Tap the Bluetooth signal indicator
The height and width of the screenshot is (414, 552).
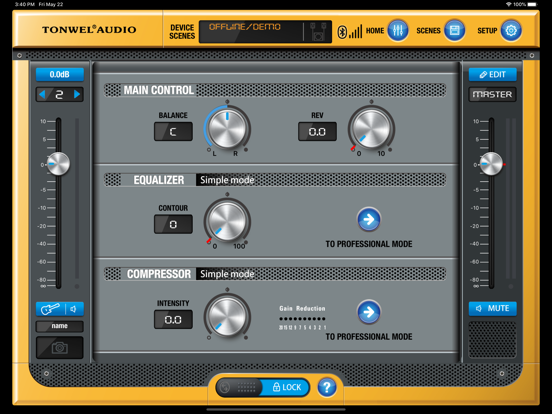coord(350,32)
